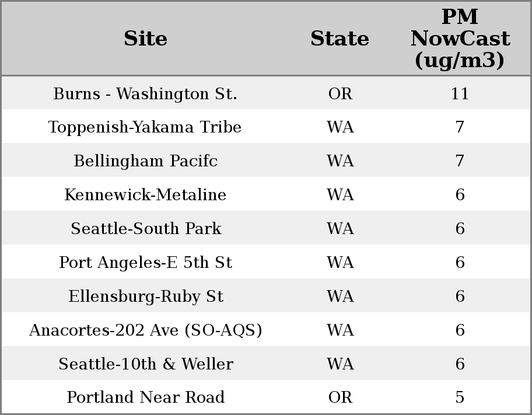Click the NowCast value for Bellingham Pacifc
This screenshot has height=415, width=532.
(x=460, y=161)
